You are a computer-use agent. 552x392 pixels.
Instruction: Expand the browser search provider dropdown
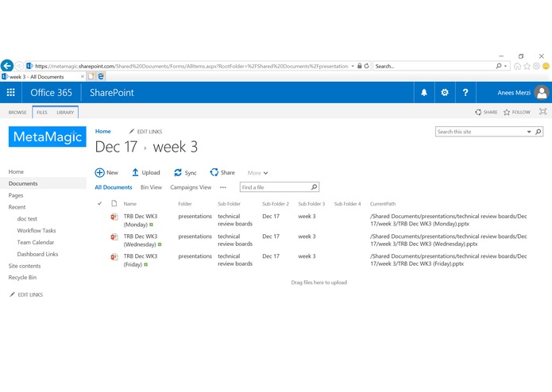pyautogui.click(x=505, y=66)
